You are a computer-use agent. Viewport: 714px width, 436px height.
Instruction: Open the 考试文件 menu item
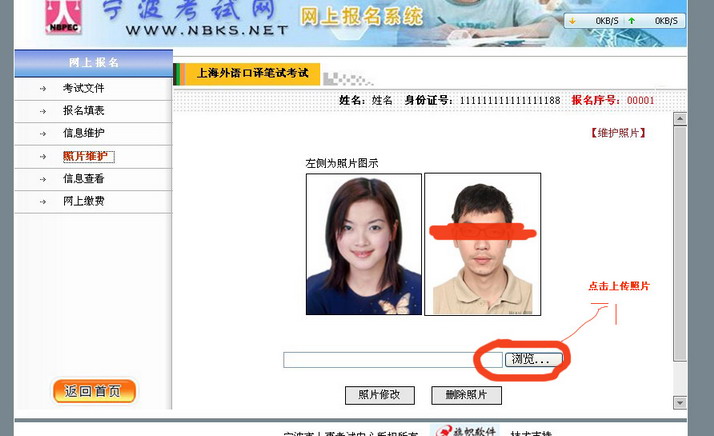coord(83,88)
